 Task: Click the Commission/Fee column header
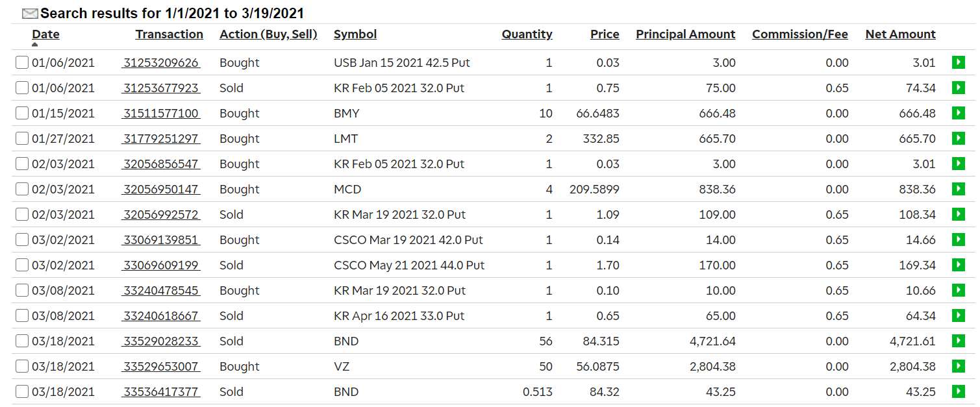click(799, 34)
